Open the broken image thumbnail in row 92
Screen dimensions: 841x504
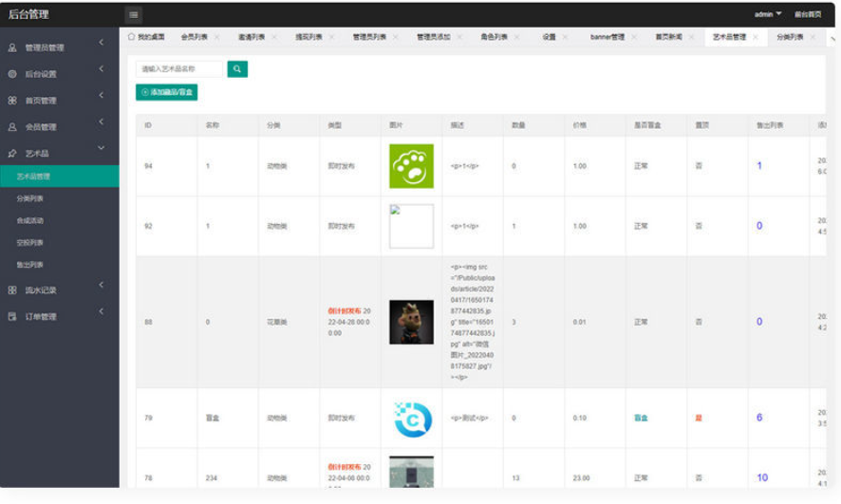411,226
